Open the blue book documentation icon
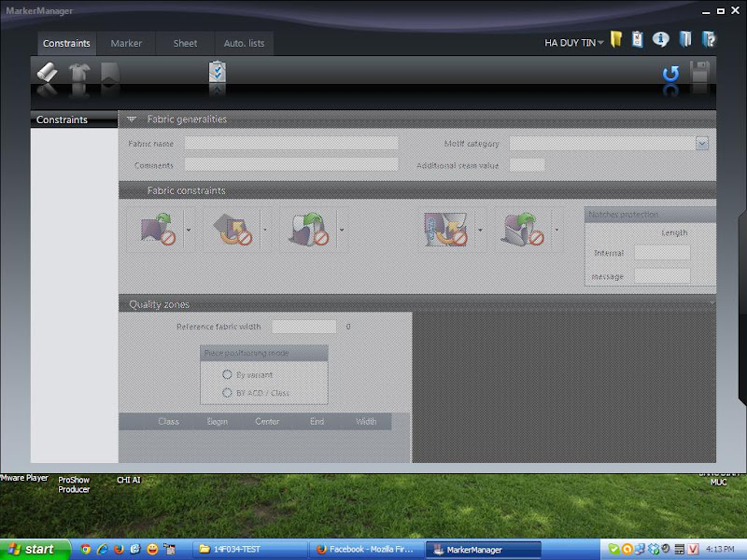The width and height of the screenshot is (747, 560). (x=685, y=39)
